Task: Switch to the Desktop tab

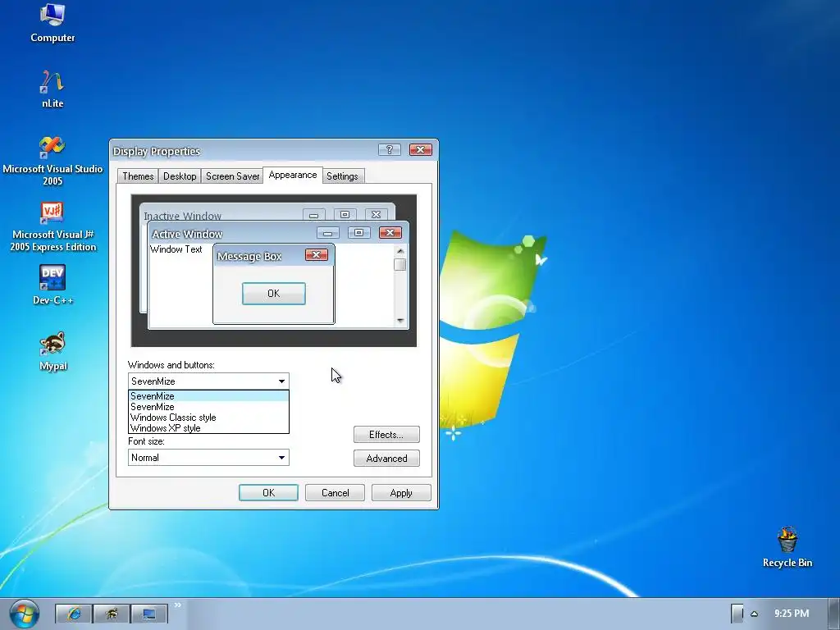Action: tap(180, 176)
